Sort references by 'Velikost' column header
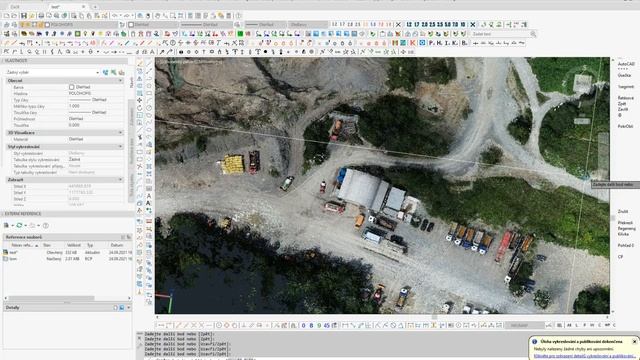The image size is (640, 360). [x=74, y=245]
